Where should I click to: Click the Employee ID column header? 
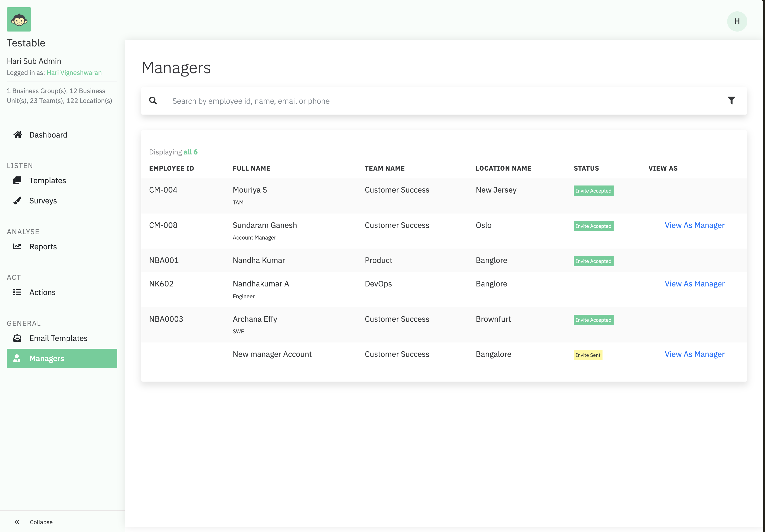(x=172, y=168)
